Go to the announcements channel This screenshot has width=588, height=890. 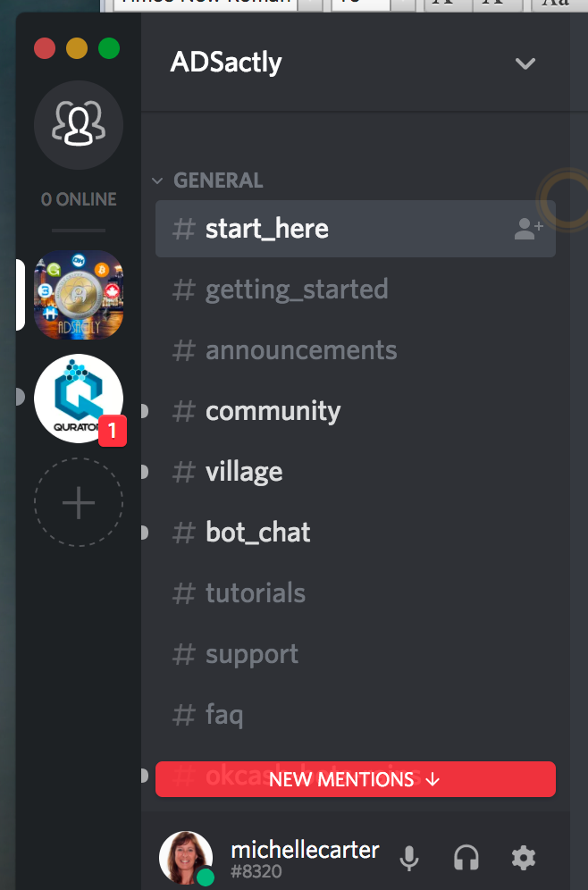click(356, 350)
